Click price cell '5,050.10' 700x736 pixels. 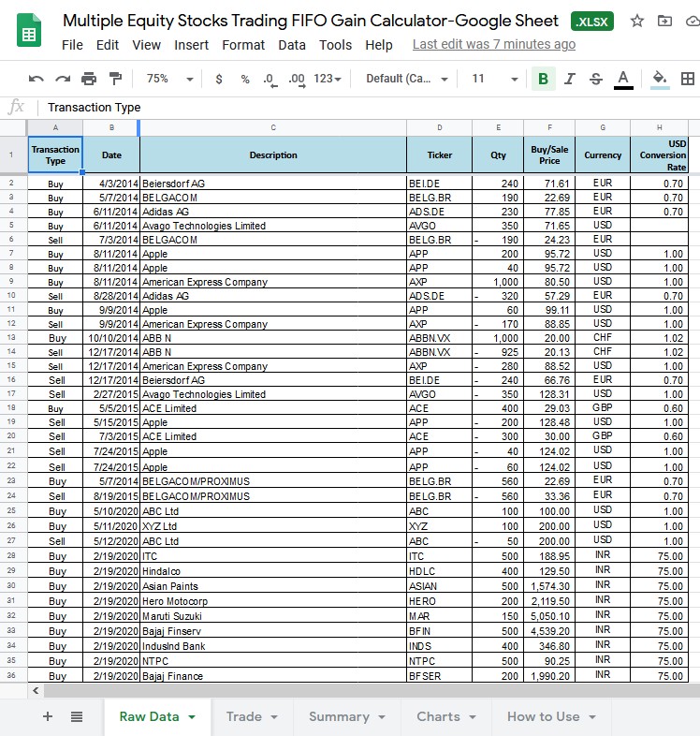[x=549, y=616]
